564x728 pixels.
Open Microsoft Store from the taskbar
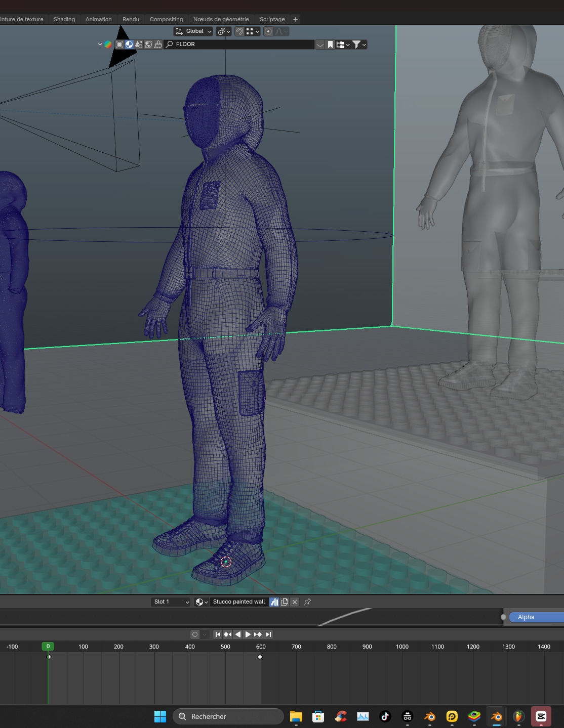[x=318, y=716]
